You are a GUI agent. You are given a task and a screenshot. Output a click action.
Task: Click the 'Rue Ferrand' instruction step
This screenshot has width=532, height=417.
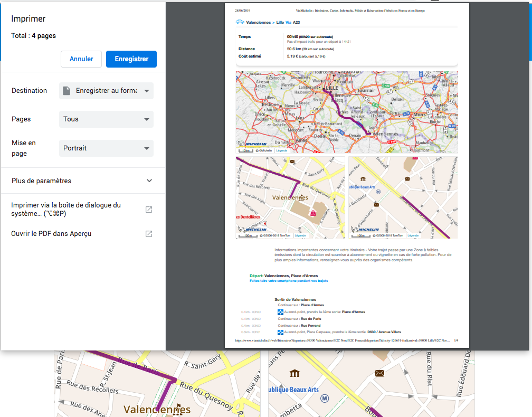pos(299,325)
